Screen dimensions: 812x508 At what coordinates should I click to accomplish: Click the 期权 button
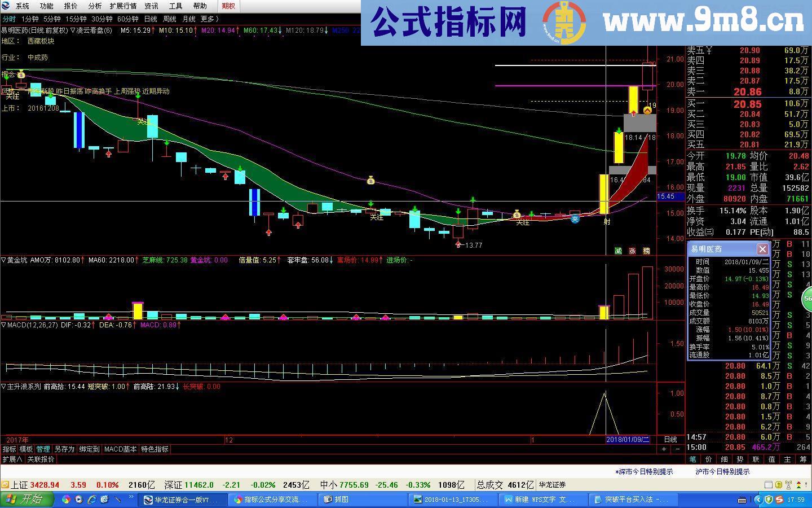[x=228, y=6]
